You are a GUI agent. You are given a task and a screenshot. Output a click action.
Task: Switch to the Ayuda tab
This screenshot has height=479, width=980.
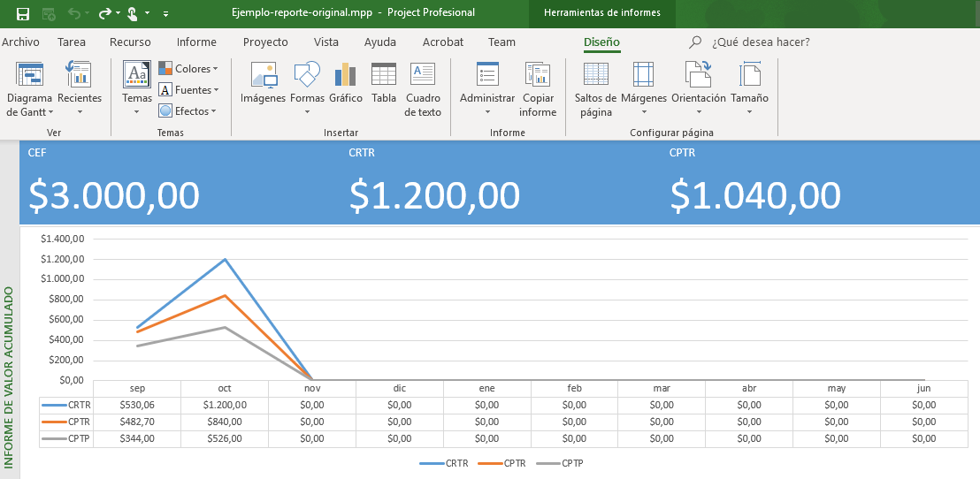[380, 42]
